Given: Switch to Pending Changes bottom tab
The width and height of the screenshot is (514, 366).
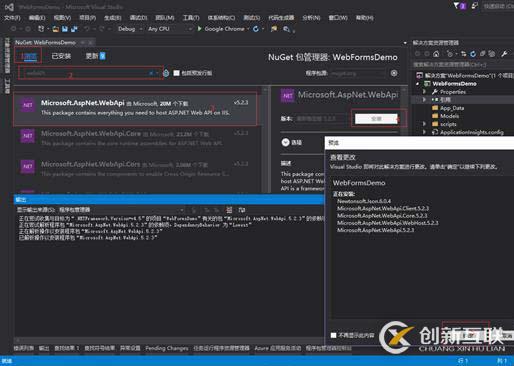Looking at the screenshot, I should click(167, 348).
